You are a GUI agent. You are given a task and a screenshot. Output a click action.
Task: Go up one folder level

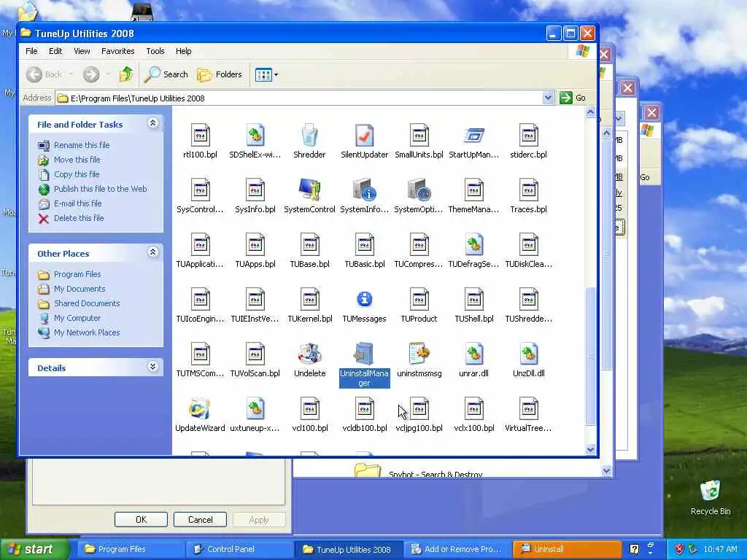point(126,74)
